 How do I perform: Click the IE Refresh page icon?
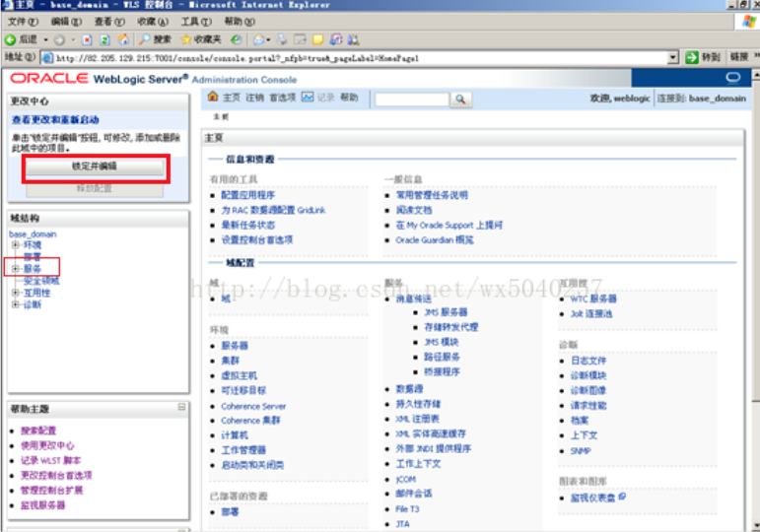(x=104, y=39)
